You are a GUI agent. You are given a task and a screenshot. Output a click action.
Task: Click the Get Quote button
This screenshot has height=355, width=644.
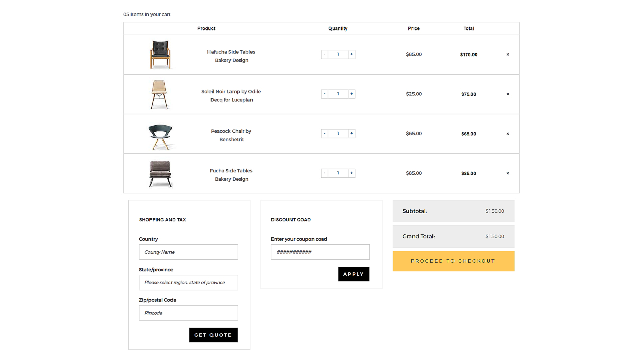213,335
